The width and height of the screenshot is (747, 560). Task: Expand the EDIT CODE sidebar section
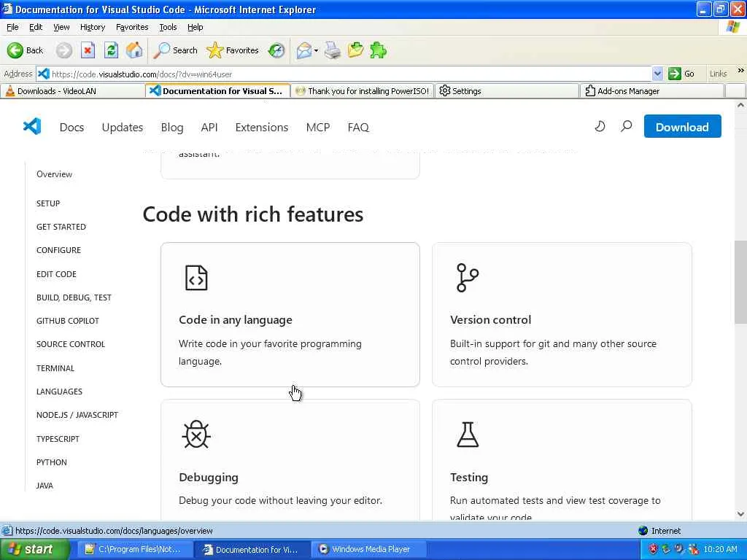56,274
